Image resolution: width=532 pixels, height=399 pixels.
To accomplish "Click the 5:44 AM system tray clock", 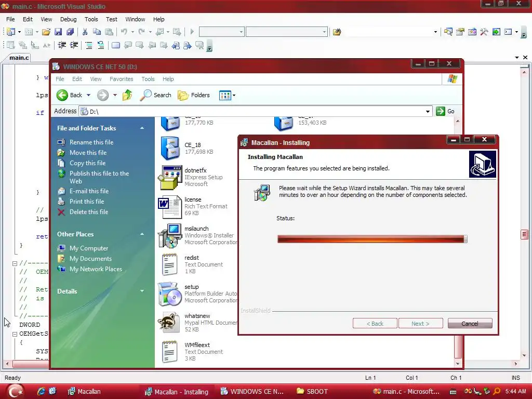I will click(515, 391).
